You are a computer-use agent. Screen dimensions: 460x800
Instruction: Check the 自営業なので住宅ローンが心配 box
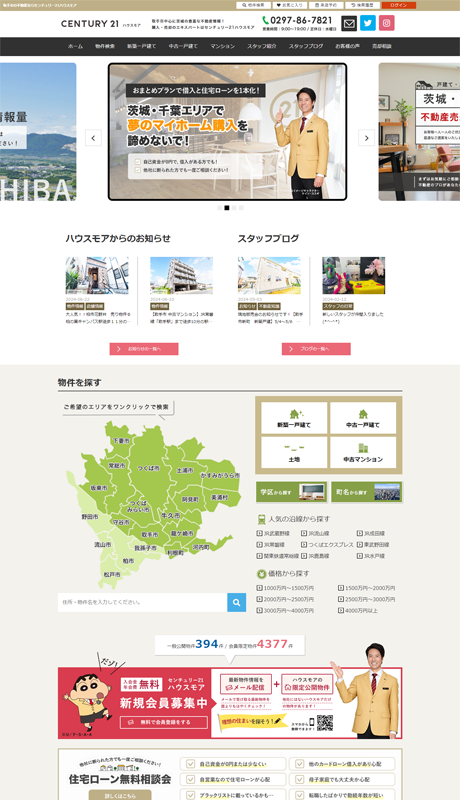190,780
